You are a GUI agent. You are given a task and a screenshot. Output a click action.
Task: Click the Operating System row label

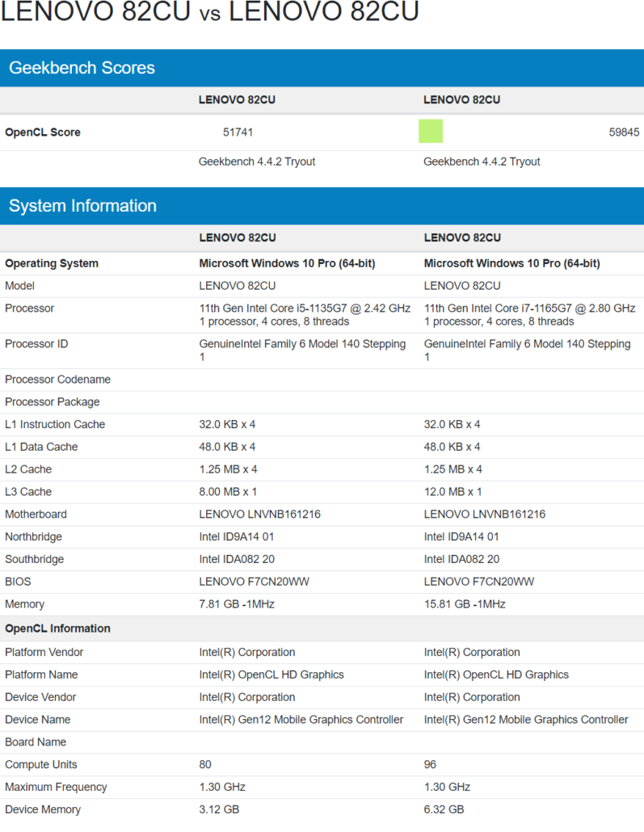click(x=52, y=263)
